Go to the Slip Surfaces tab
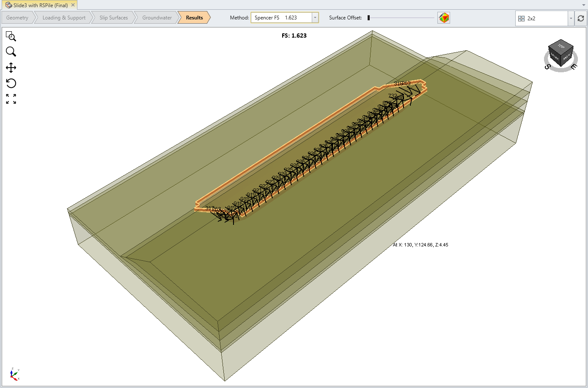 [114, 18]
